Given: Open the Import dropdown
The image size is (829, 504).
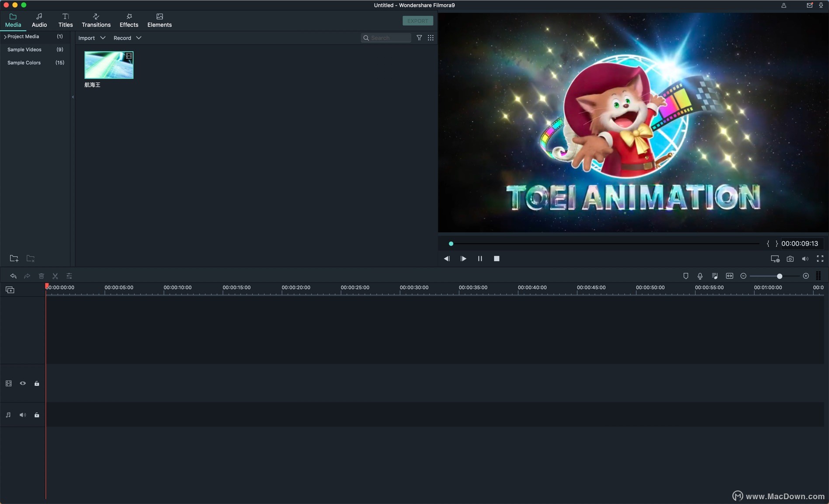Looking at the screenshot, I should (x=91, y=38).
